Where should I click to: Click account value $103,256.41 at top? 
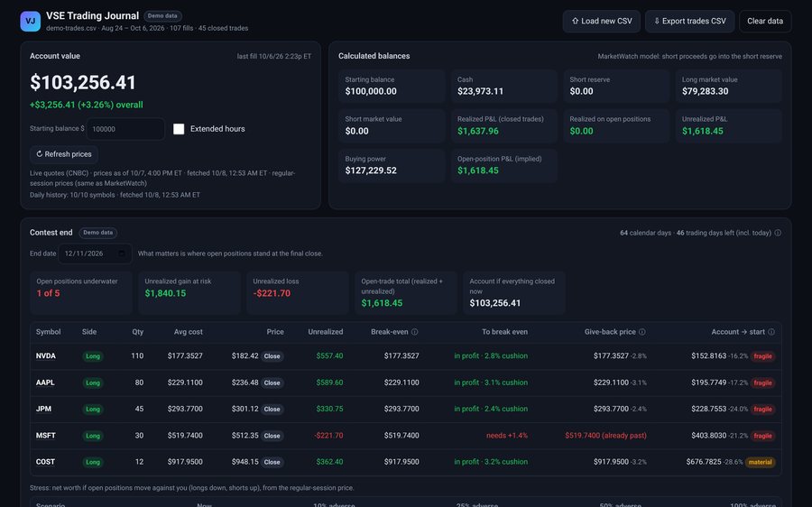tap(83, 82)
